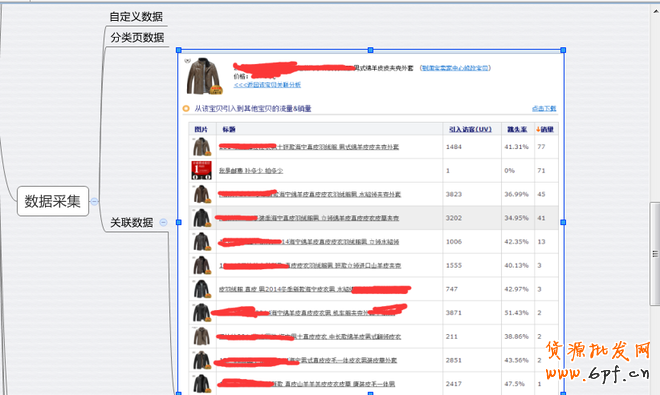Click the 点击下载 download link
The image size is (660, 395).
coord(544,109)
